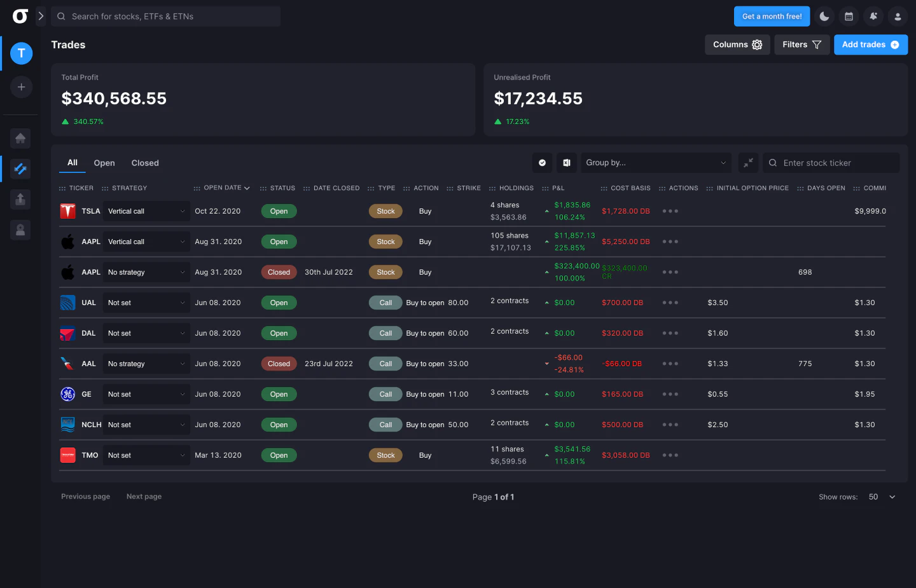The width and height of the screenshot is (916, 588).
Task: Select the Open trades tab
Action: [104, 163]
